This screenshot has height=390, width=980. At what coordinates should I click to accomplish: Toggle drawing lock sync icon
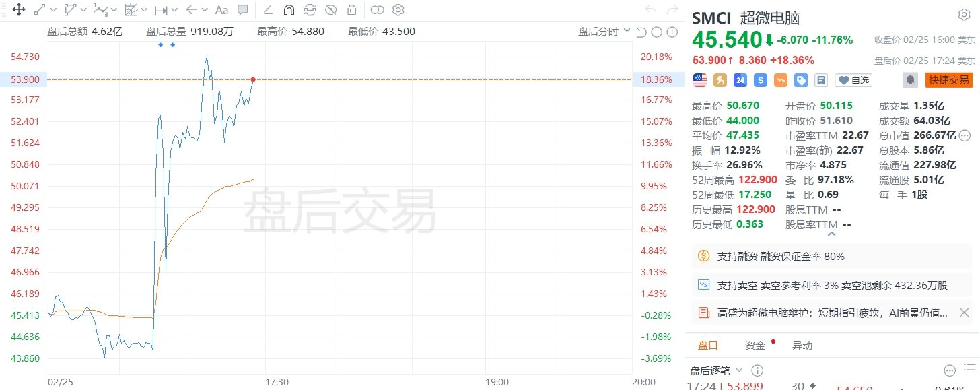(x=310, y=10)
